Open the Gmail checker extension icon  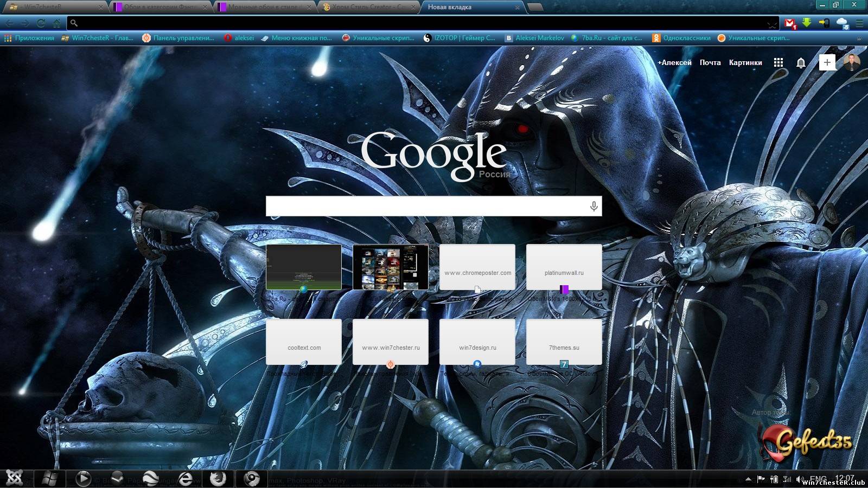(790, 23)
